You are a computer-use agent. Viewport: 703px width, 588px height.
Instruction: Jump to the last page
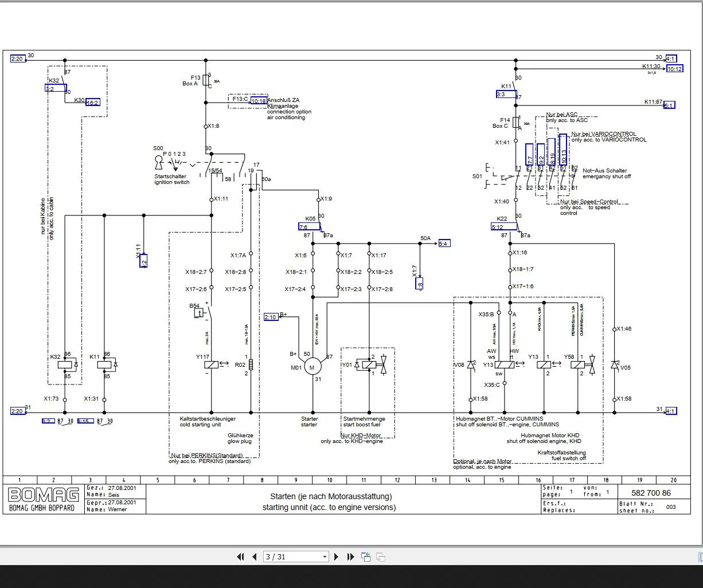(350, 556)
